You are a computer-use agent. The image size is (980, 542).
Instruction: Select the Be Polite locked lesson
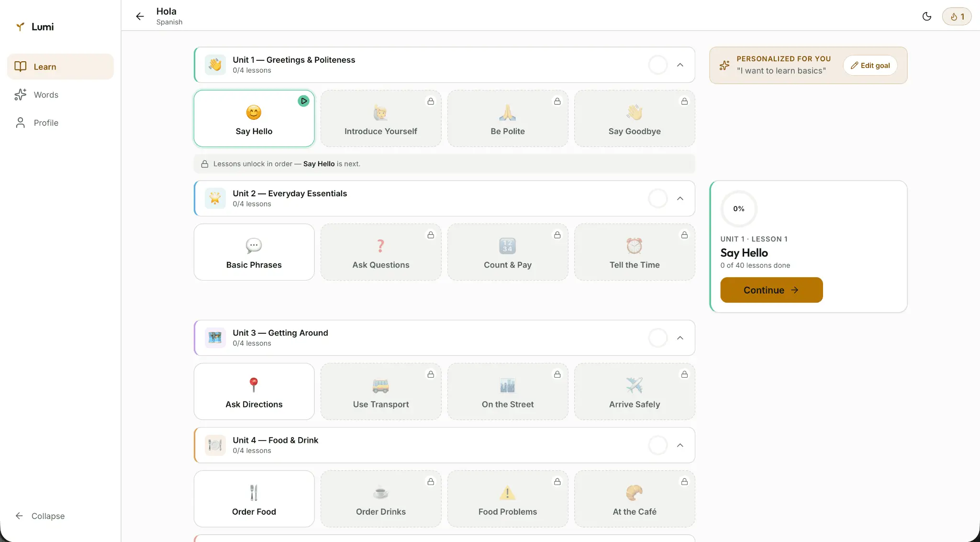pyautogui.click(x=508, y=118)
